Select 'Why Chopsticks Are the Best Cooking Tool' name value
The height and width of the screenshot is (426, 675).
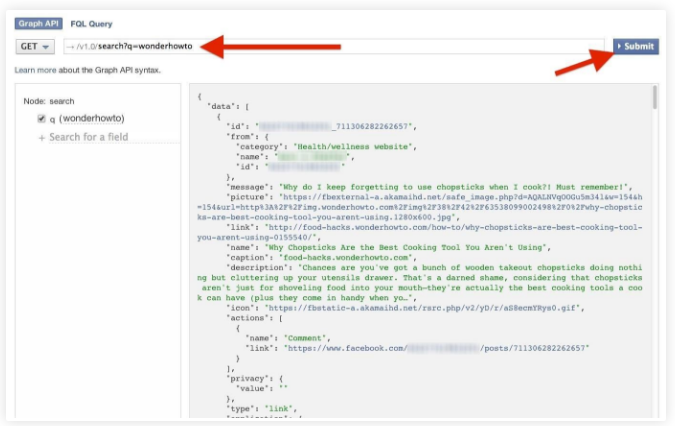406,247
